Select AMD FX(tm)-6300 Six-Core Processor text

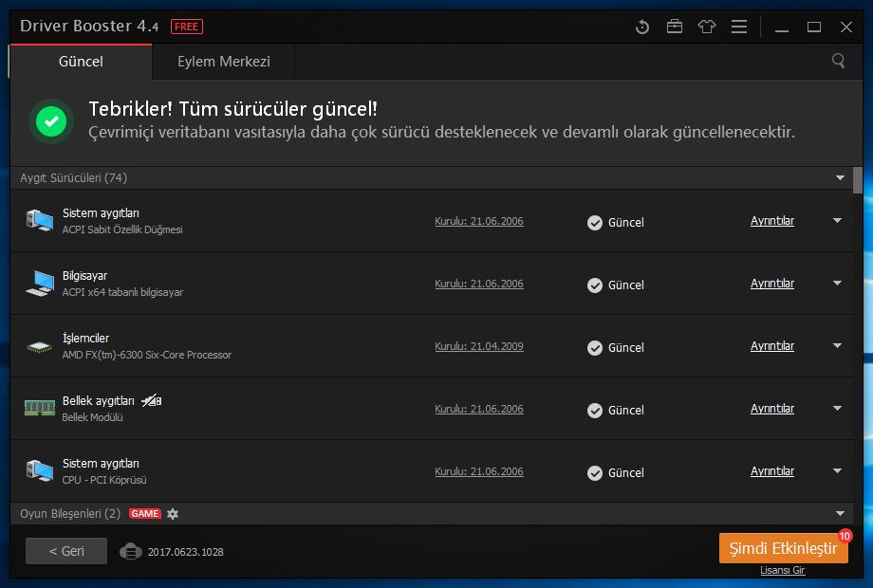coord(146,355)
